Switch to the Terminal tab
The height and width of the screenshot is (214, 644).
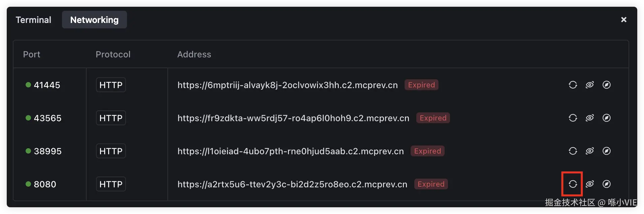click(x=33, y=20)
